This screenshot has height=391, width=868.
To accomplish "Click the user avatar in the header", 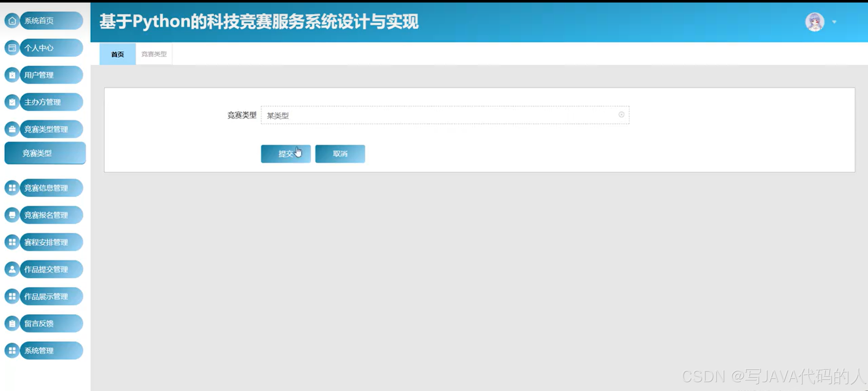I will coord(815,21).
